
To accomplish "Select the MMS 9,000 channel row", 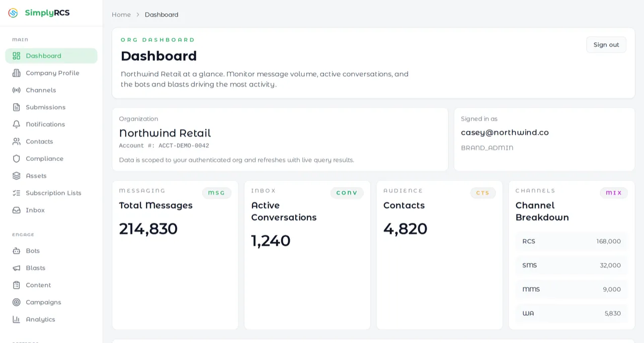I will point(572,289).
